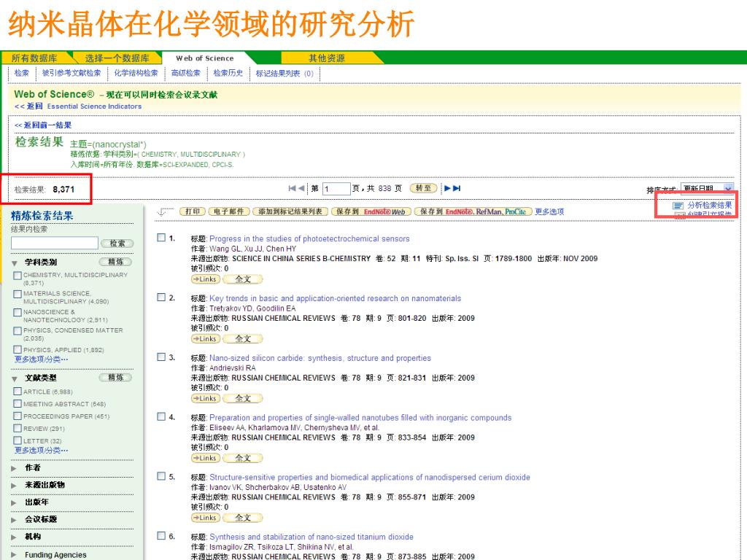Image resolution: width=747 pixels, height=560 pixels.
Task: Open 'Nano-sized silicon carbide' article title
Action: pyautogui.click(x=320, y=358)
